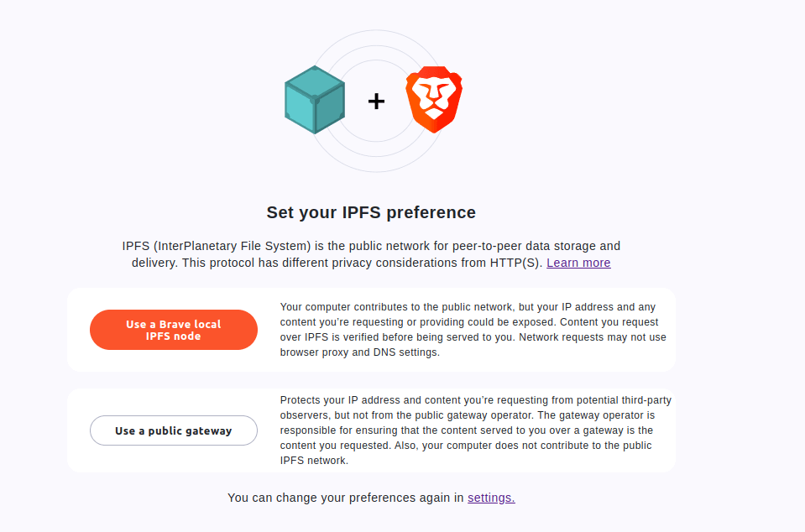
Task: Click the teal IPFS cube icon
Action: [x=315, y=100]
